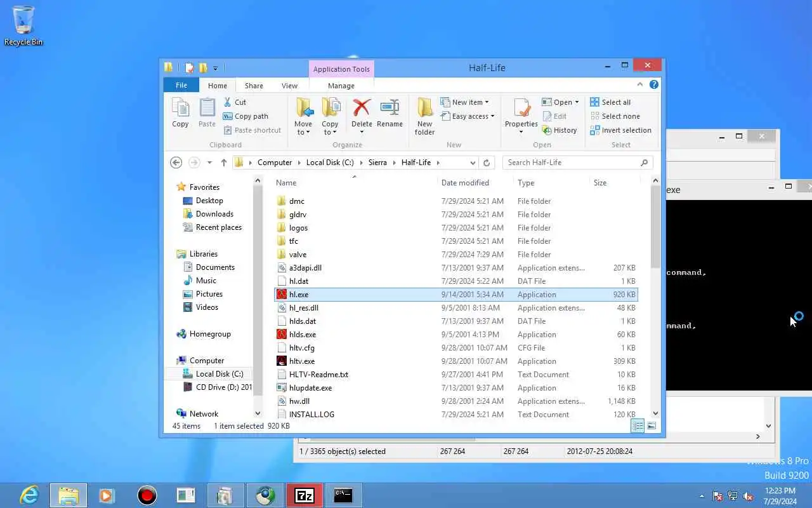Click the History command

(x=560, y=130)
